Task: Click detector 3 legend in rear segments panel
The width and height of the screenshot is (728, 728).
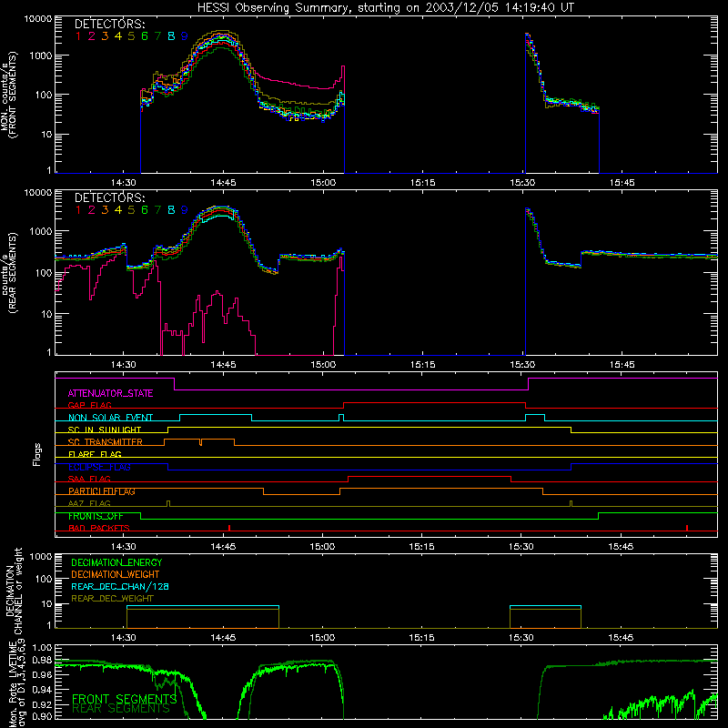Action: coord(105,210)
